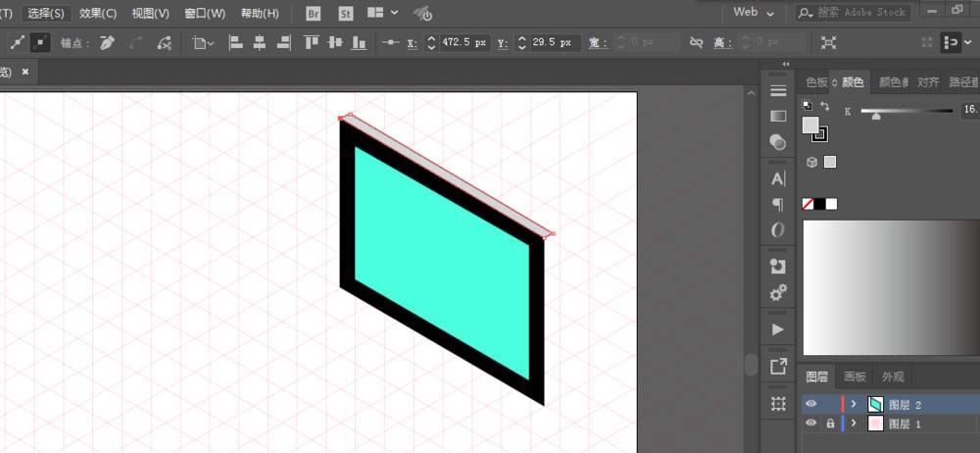The width and height of the screenshot is (980, 453).
Task: Open the gears settings panel icon in dock
Action: [x=778, y=292]
